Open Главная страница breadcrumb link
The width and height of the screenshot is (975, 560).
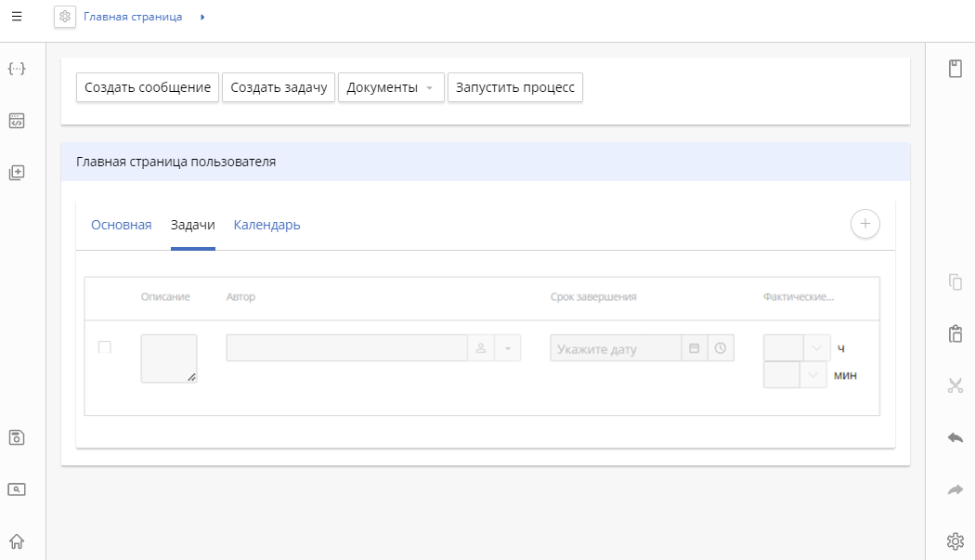click(x=133, y=17)
